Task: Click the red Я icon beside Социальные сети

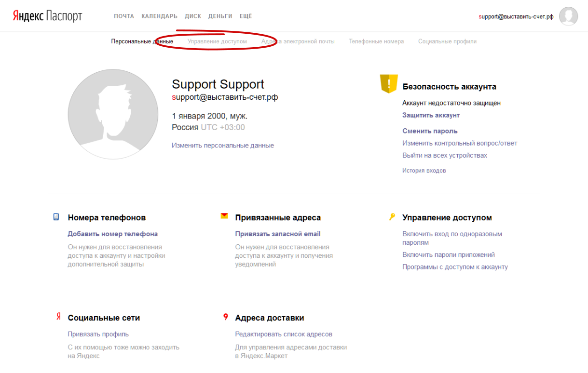Action: 58,317
